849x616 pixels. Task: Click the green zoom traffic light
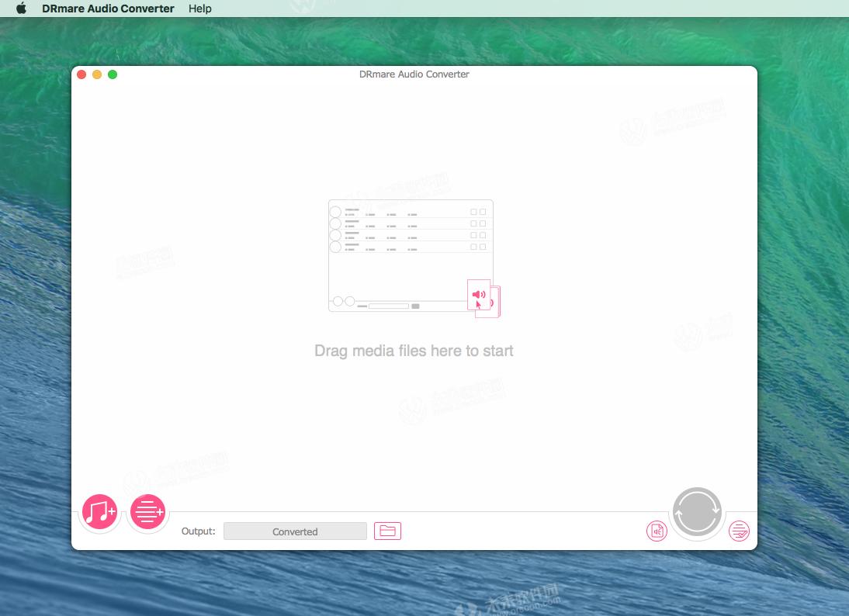click(113, 74)
